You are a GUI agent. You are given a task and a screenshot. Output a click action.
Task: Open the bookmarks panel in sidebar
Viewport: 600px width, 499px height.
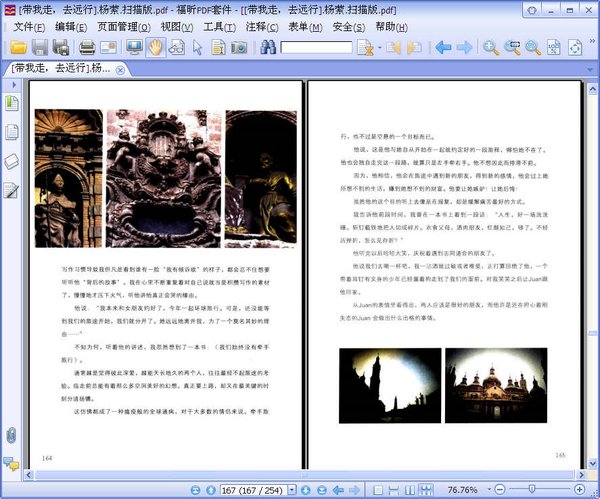point(12,102)
